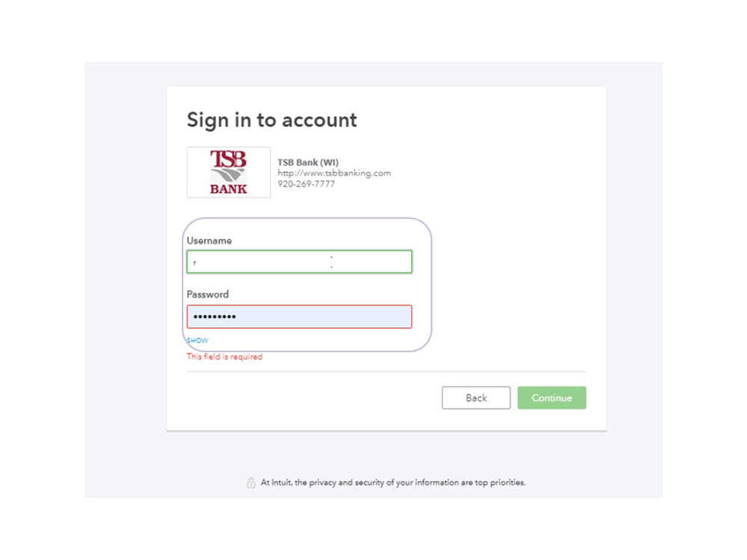Click the TSB Bank (WI) name text

[308, 162]
